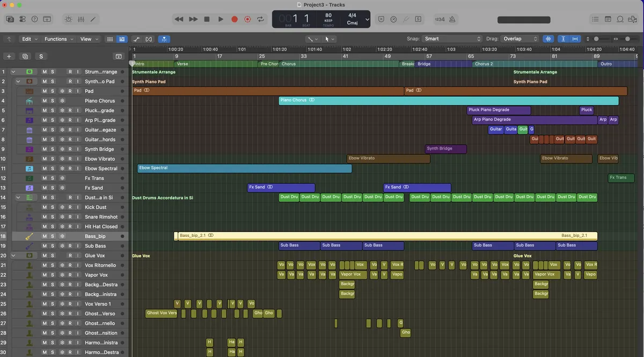Open Quick Help question mark icon
644x357 pixels.
click(x=34, y=19)
